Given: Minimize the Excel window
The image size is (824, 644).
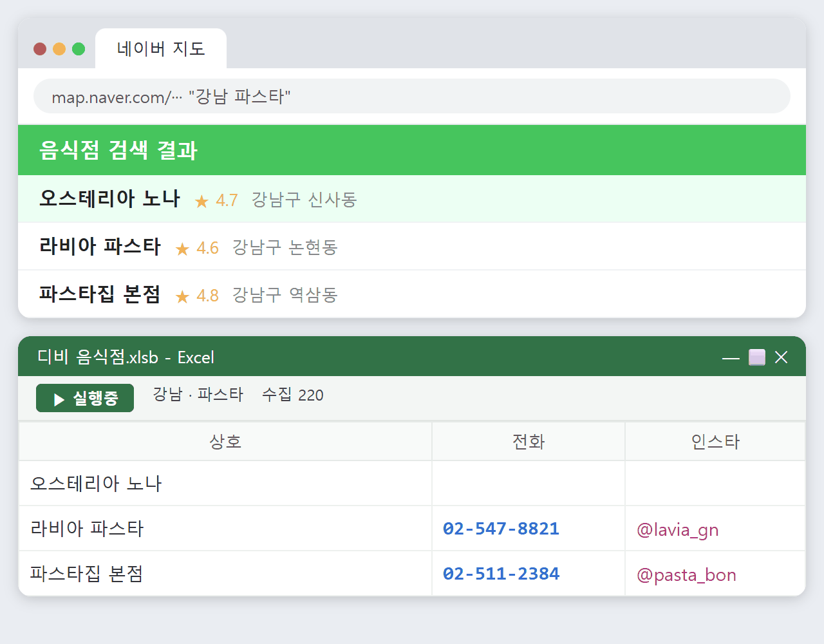Looking at the screenshot, I should [731, 357].
